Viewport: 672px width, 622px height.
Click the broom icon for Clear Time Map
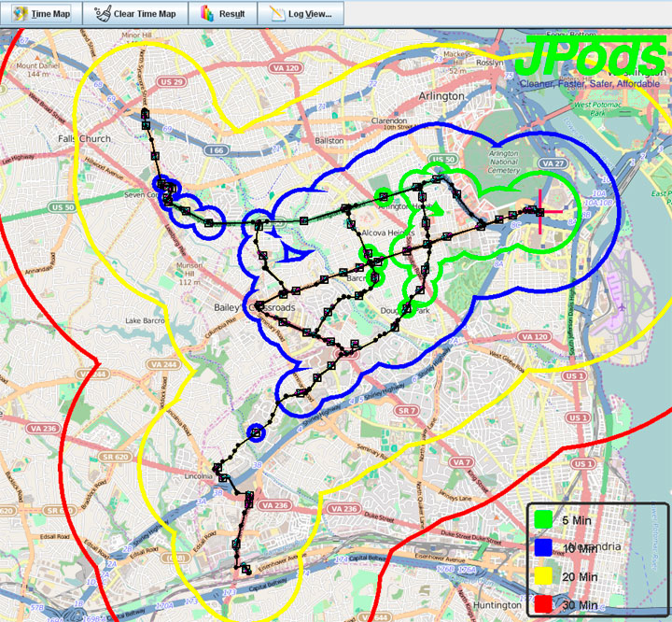[x=101, y=13]
